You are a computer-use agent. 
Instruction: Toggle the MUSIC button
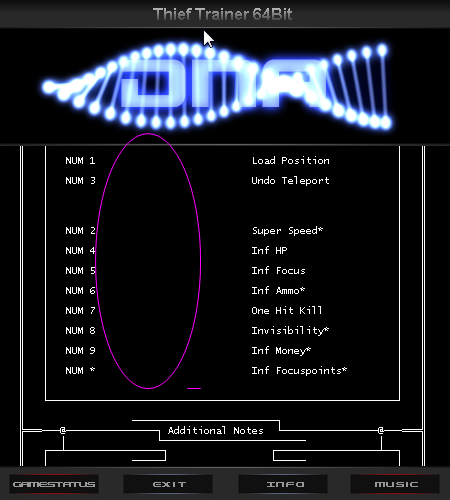coord(395,484)
